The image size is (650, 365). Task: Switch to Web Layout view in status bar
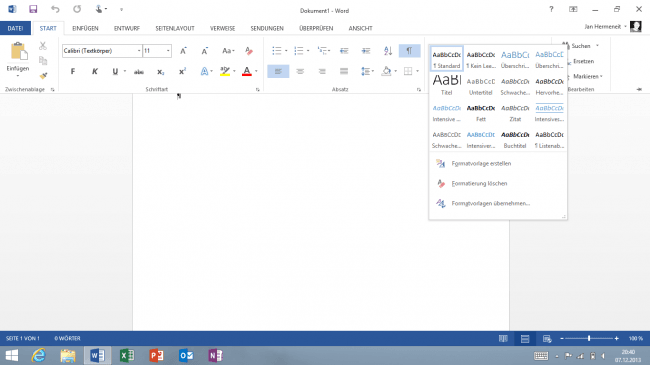point(547,338)
